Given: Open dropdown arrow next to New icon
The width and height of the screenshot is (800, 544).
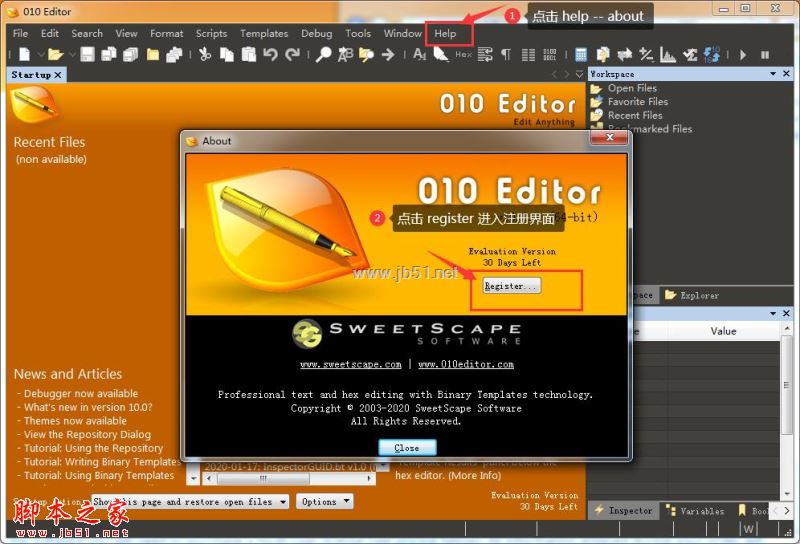Looking at the screenshot, I should click(40, 54).
